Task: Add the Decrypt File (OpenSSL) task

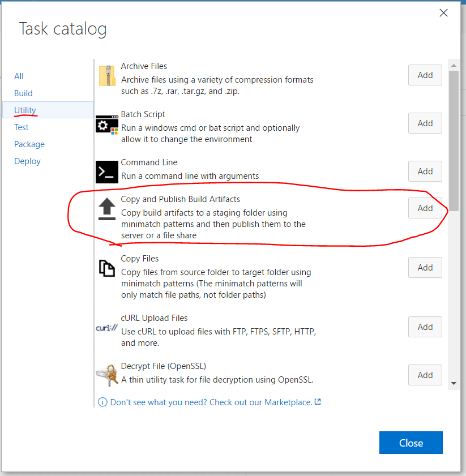Action: 425,375
